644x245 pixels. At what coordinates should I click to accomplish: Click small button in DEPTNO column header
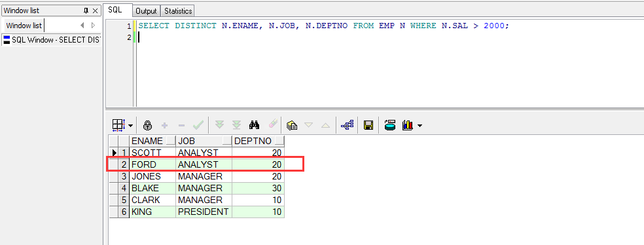279,141
